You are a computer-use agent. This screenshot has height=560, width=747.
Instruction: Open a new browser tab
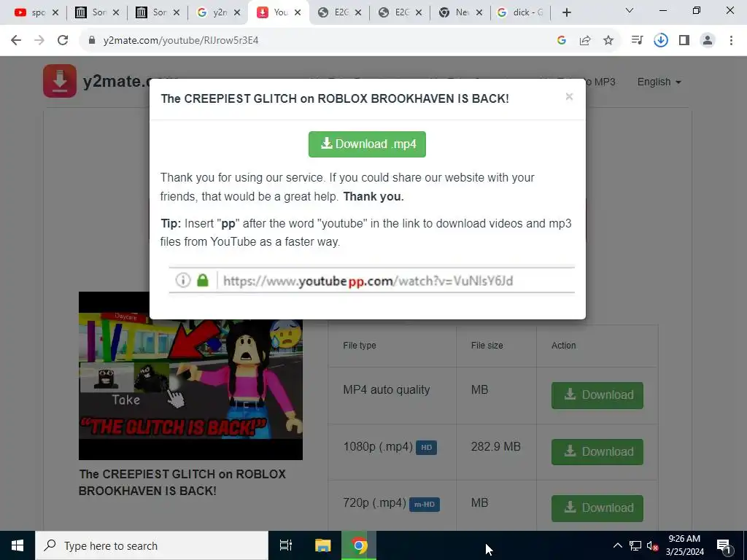pyautogui.click(x=566, y=13)
